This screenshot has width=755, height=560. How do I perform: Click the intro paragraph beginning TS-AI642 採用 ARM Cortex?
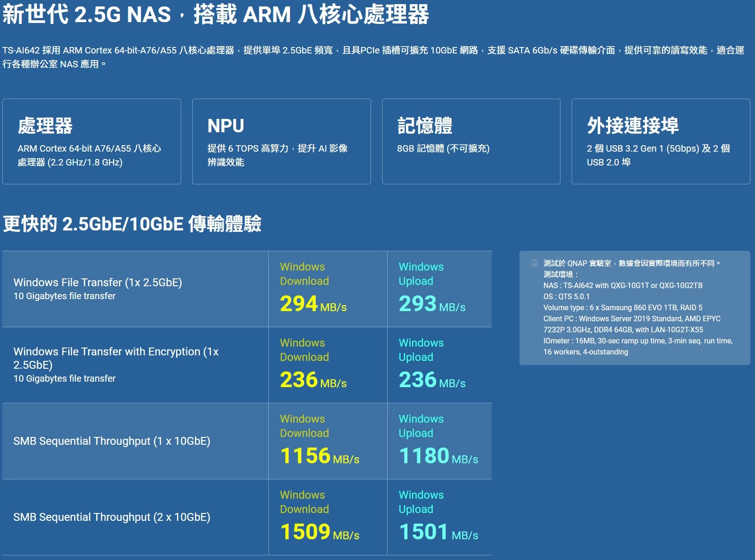(x=373, y=57)
